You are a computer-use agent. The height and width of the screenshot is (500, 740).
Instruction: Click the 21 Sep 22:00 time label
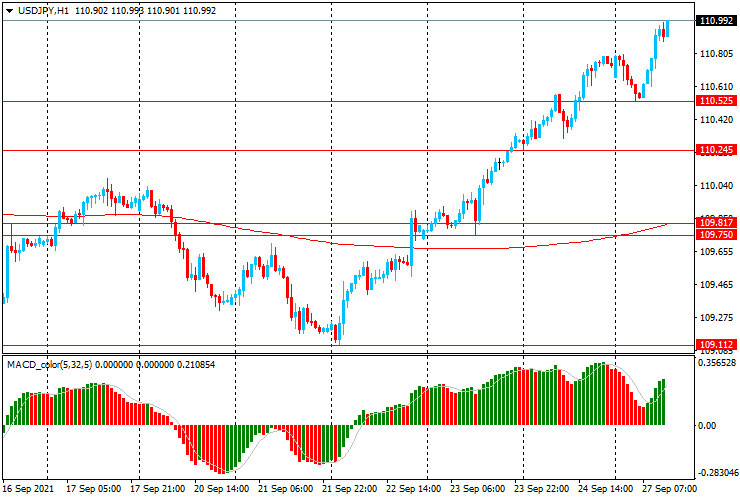click(x=350, y=489)
